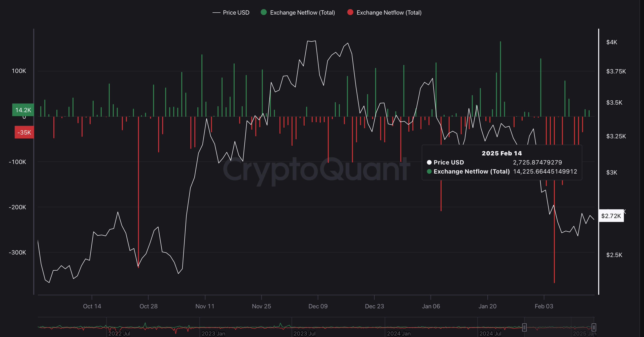This screenshot has width=644, height=337.
Task: Click the green dot beside tooltip's Exchange Netflow row
Action: [x=429, y=172]
